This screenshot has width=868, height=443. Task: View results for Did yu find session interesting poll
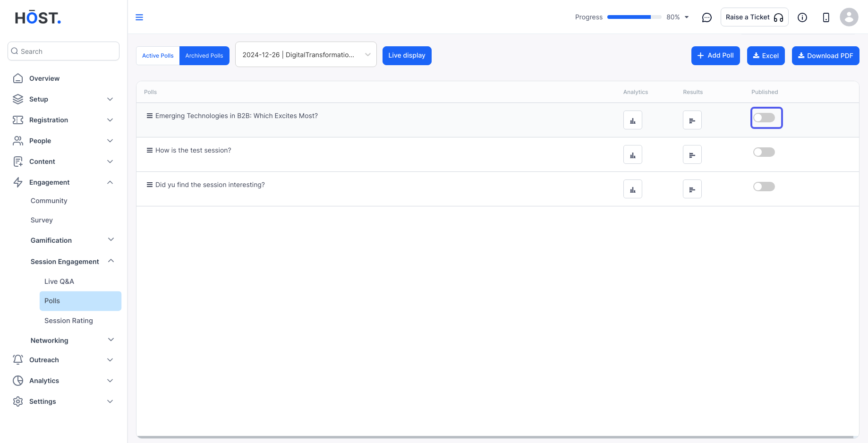(692, 189)
